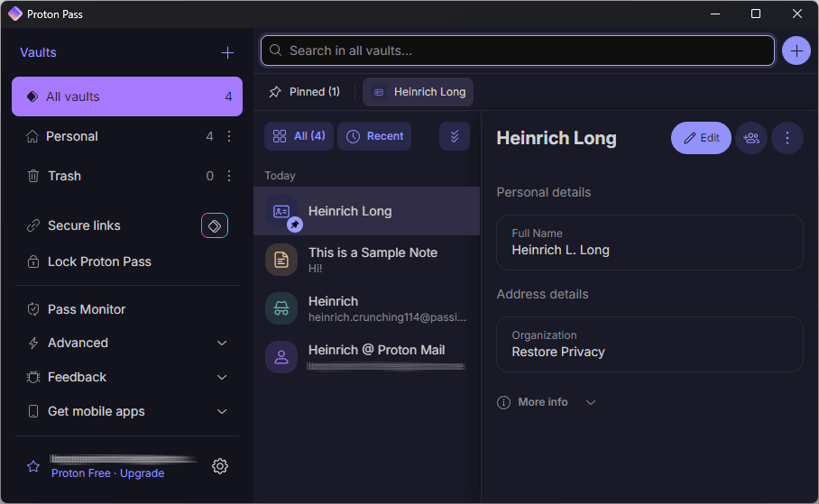Select the Heinrich Long list item
This screenshot has width=819, height=504.
pyautogui.click(x=367, y=211)
